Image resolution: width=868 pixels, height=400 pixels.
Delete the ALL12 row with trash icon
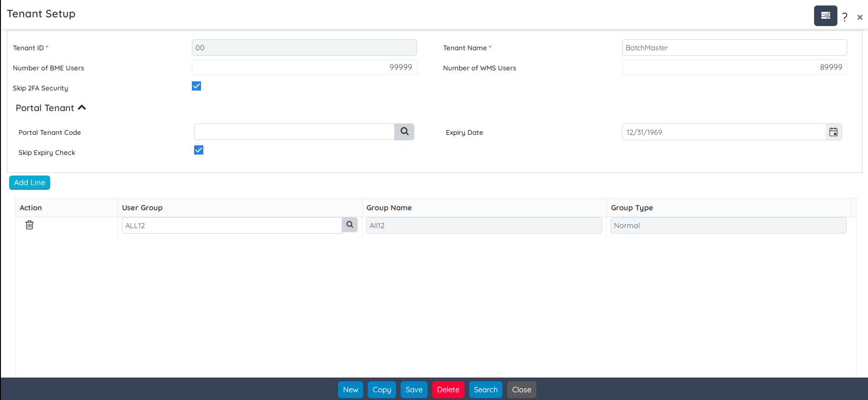click(x=30, y=225)
